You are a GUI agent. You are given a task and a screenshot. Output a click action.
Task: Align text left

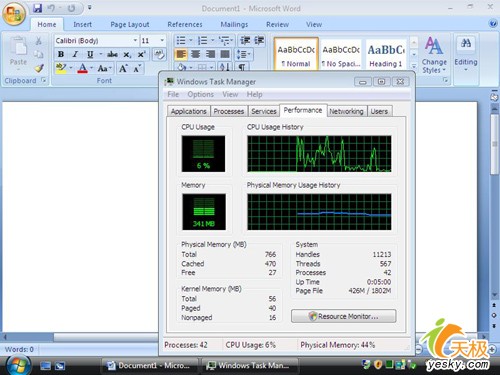181,54
